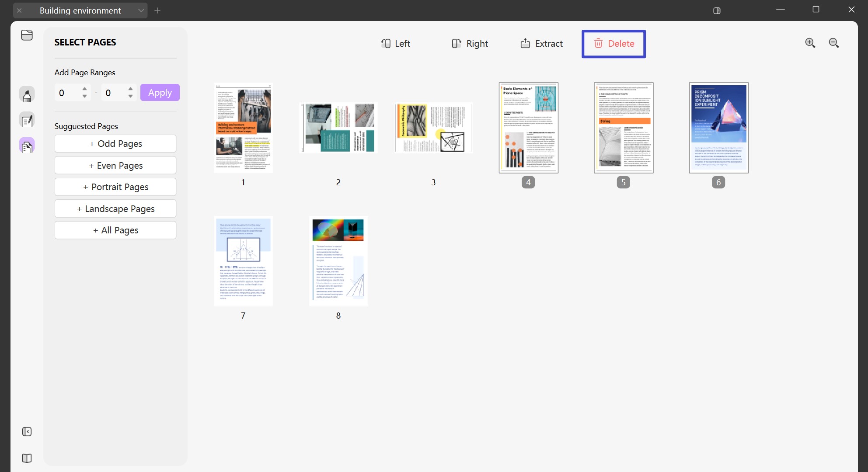Open the book reading mode icon
868x472 pixels.
27,458
